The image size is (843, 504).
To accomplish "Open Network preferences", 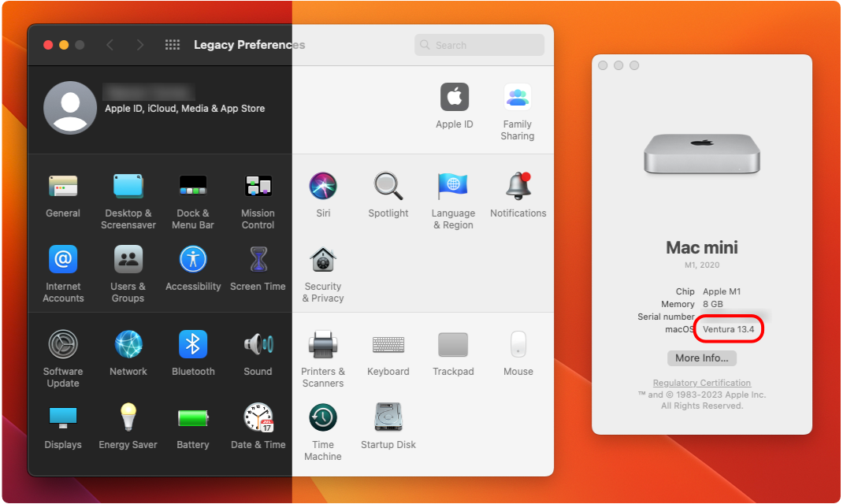I will click(128, 344).
